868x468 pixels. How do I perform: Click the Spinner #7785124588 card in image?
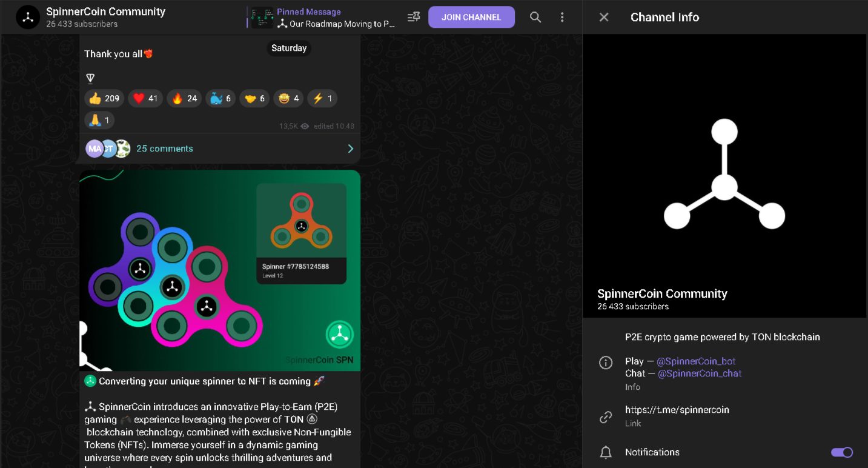click(x=301, y=233)
